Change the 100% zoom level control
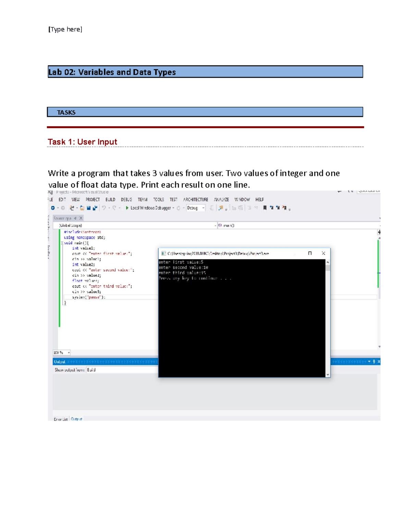 point(62,352)
